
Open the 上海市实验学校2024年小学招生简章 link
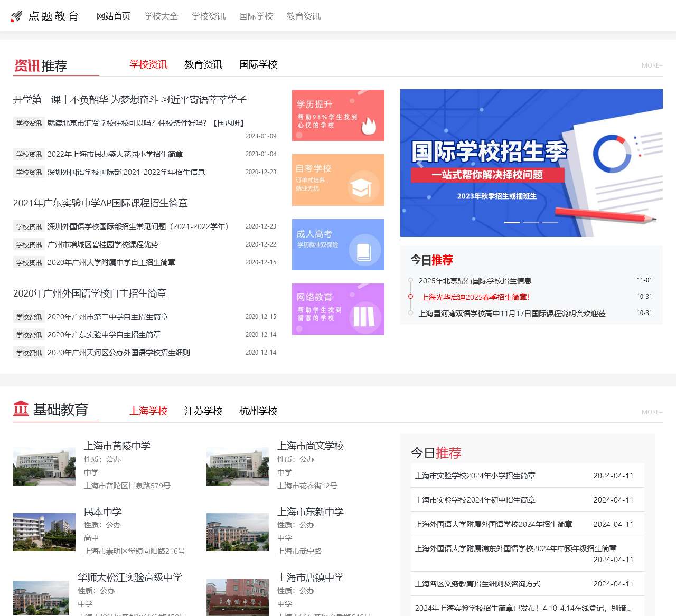point(474,476)
